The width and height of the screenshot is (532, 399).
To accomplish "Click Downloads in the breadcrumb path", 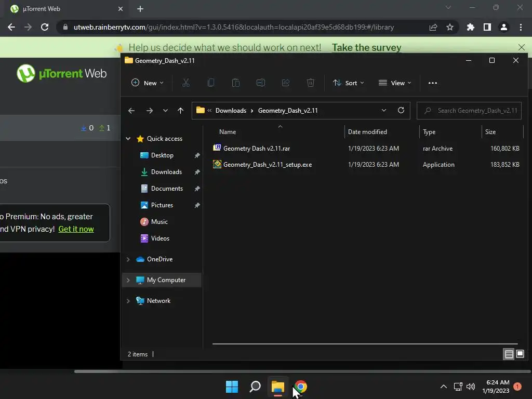I will click(231, 111).
